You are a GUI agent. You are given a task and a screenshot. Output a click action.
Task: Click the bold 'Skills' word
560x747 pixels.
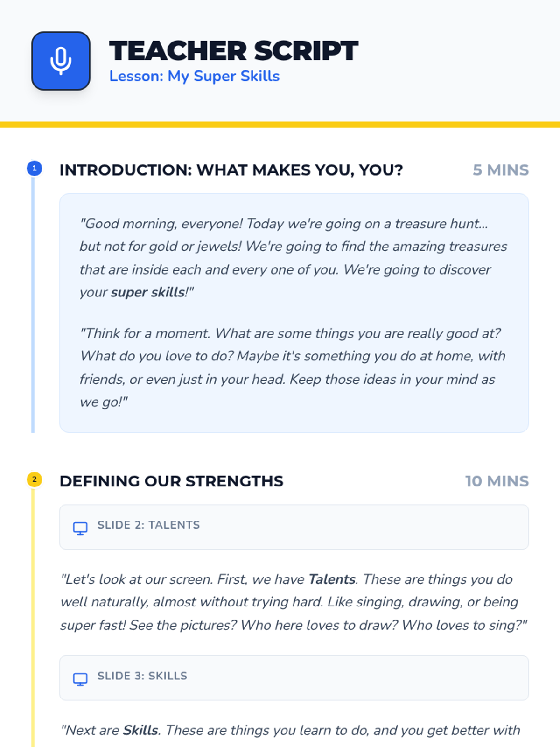(x=140, y=730)
